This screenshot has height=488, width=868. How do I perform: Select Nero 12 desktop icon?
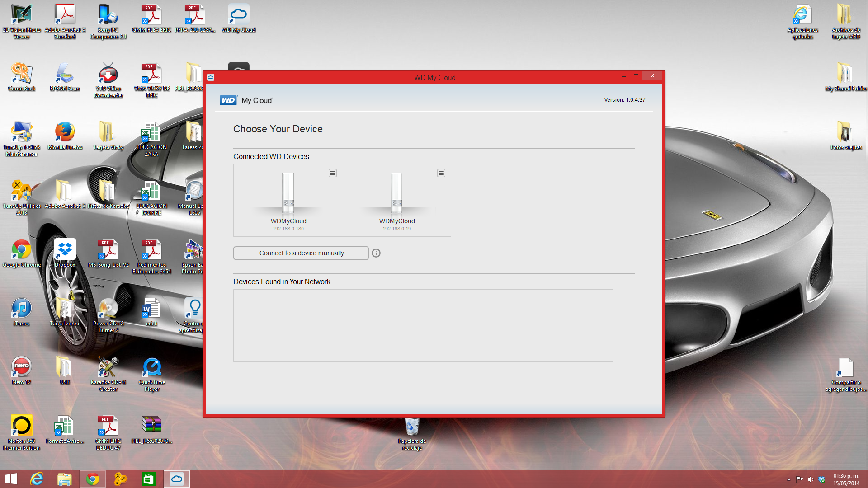pos(22,371)
